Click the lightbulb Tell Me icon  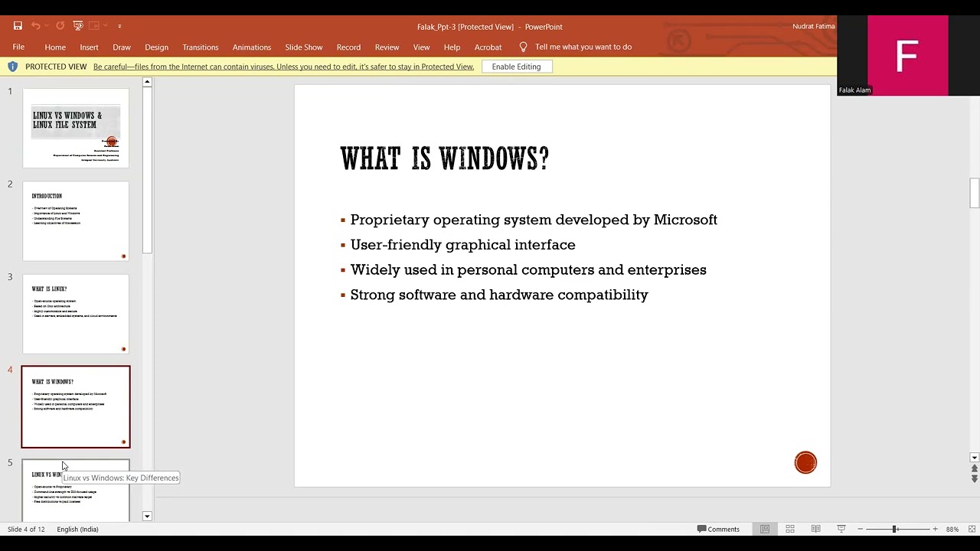click(x=524, y=47)
